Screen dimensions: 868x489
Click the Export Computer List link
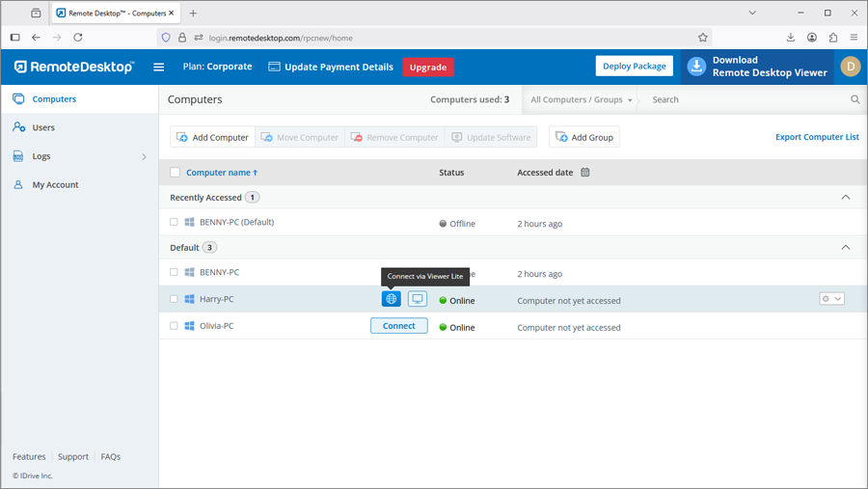coord(817,137)
